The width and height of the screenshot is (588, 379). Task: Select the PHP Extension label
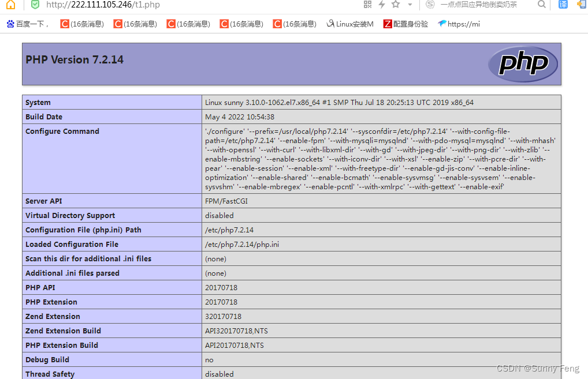[x=51, y=302]
